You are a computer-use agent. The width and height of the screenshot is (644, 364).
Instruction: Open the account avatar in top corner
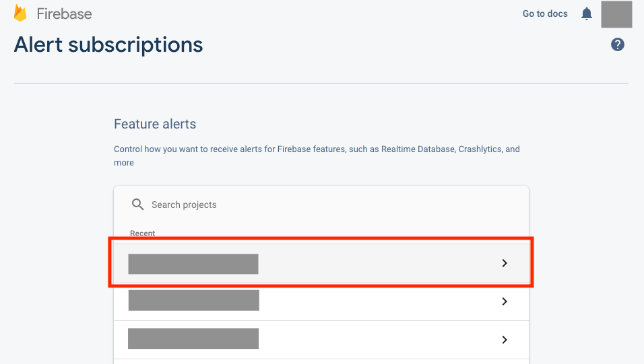616,14
